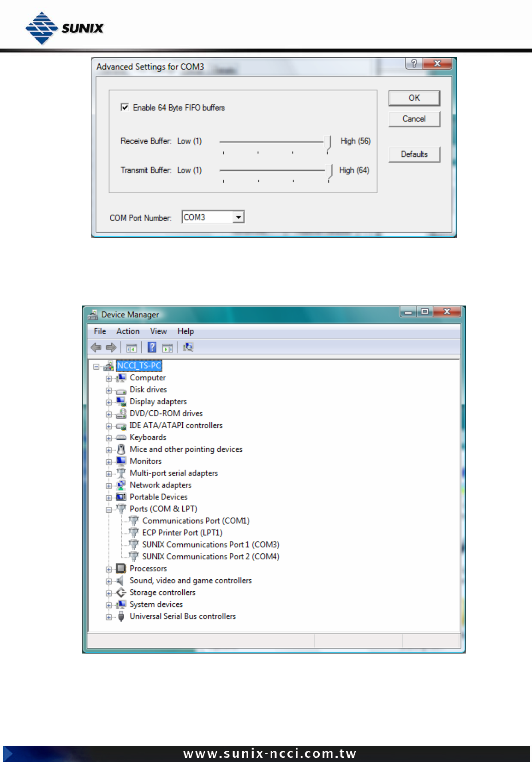
Task: Click the Portable Devices label
Action: coord(158,497)
